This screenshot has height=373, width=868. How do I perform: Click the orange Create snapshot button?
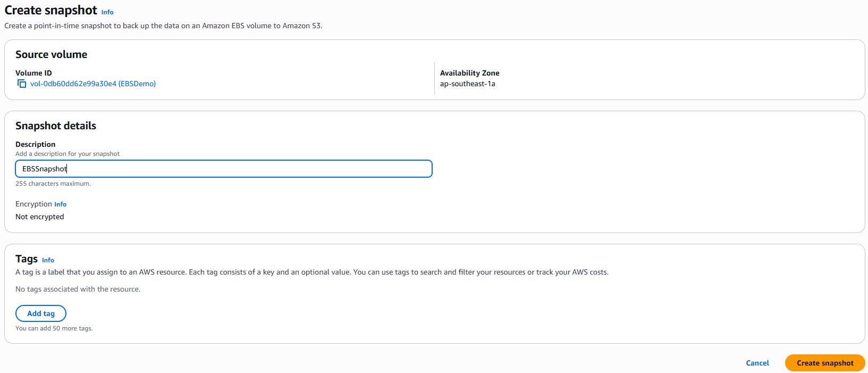(824, 363)
